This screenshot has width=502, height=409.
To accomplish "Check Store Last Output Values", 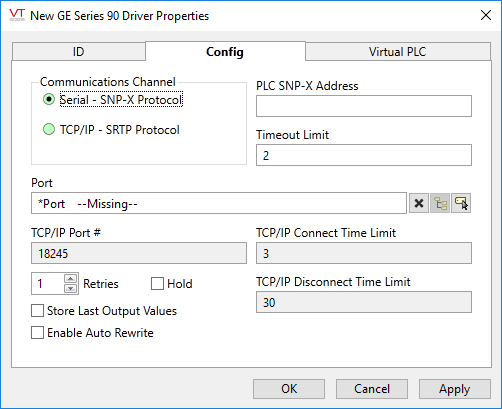I will [x=37, y=311].
